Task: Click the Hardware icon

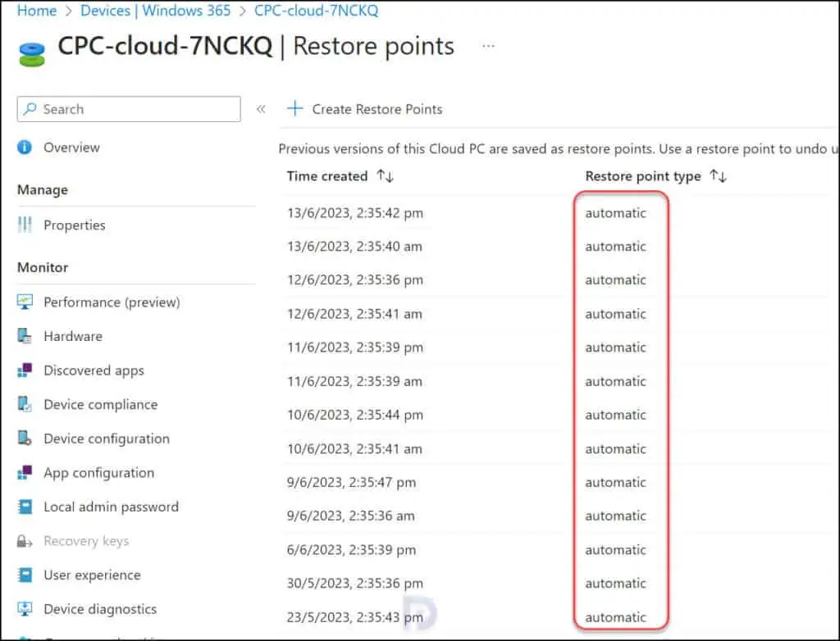Action: pos(25,336)
